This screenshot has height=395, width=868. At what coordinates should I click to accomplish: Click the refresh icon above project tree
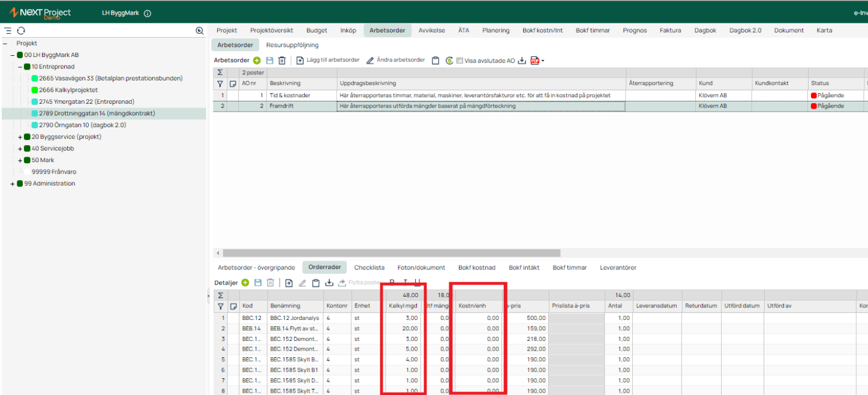click(x=21, y=31)
